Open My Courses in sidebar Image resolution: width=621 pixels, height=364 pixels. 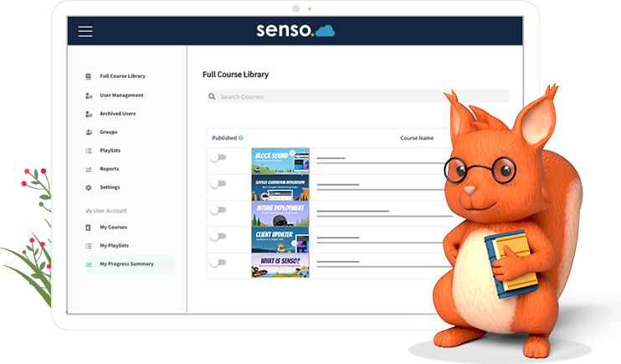[x=113, y=228]
